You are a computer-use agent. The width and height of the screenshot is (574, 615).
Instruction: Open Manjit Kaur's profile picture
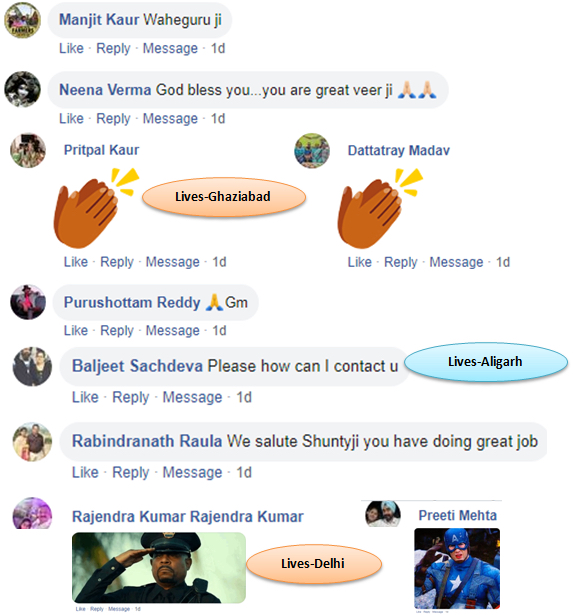(x=22, y=20)
